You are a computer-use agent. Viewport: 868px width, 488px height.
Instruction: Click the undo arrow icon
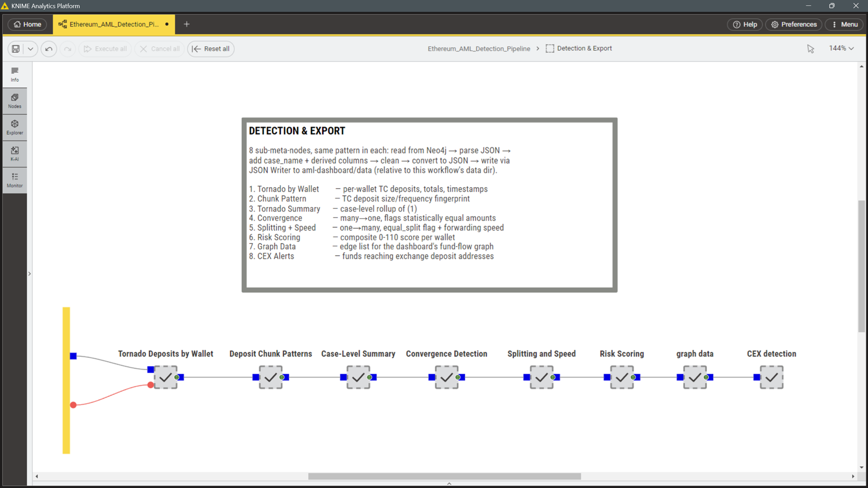(49, 49)
